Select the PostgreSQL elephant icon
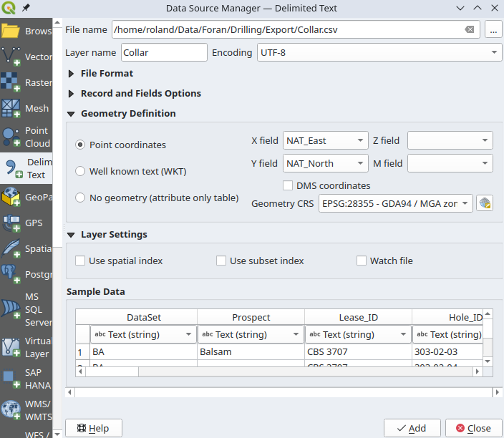This screenshot has width=504, height=438. [x=11, y=274]
